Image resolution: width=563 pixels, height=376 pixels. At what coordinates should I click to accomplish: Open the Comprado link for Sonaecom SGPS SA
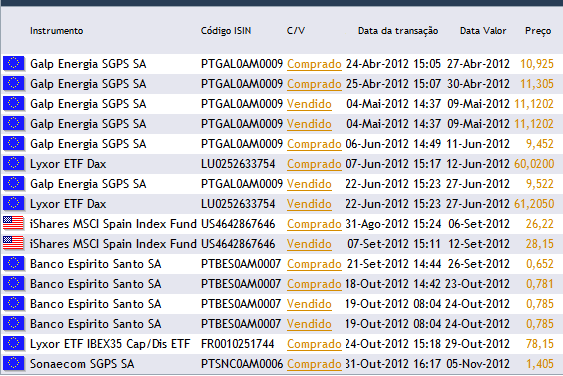coord(314,364)
